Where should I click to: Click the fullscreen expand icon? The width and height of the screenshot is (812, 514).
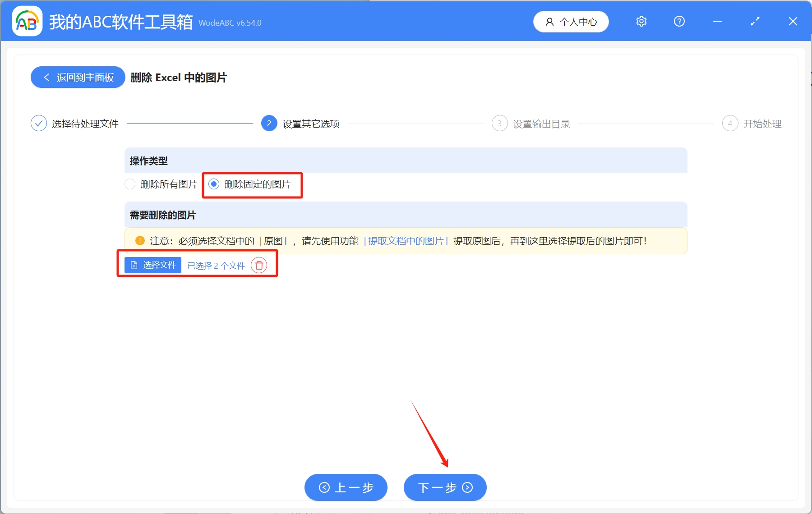[x=755, y=21]
